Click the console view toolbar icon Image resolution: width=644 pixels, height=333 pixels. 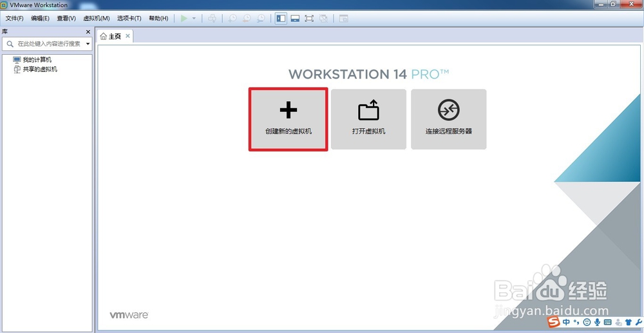click(x=343, y=19)
